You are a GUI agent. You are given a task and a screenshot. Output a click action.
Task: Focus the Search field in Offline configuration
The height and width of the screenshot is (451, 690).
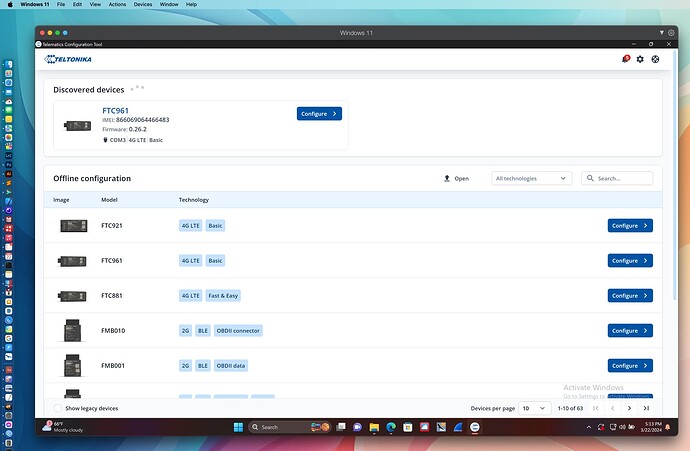click(617, 178)
